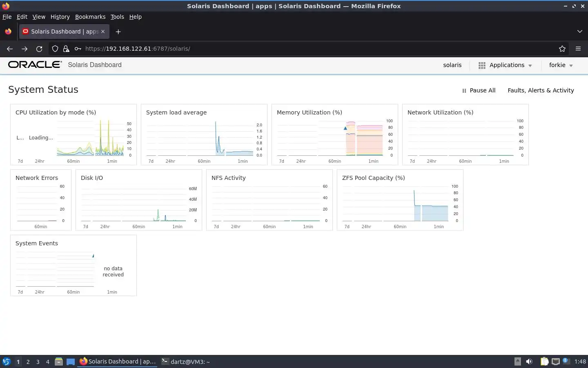
Task: Click the network tray icon in taskbar
Action: coord(555,361)
